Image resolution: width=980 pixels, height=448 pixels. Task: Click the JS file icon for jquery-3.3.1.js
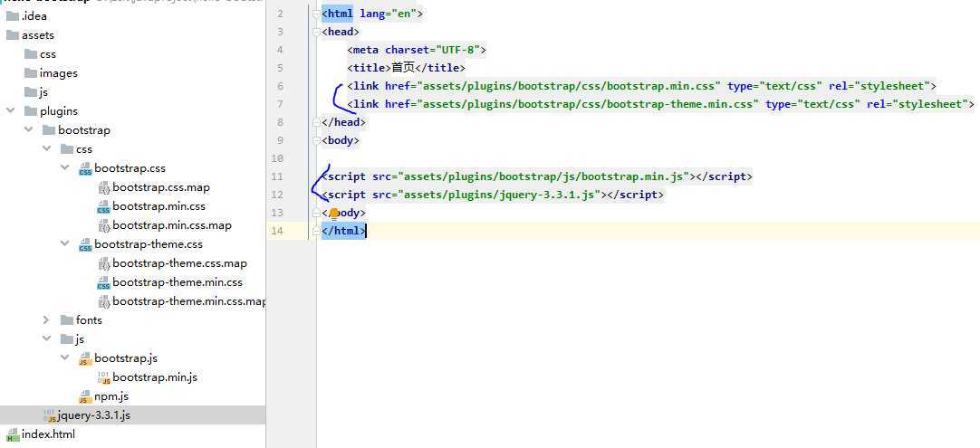[x=49, y=415]
